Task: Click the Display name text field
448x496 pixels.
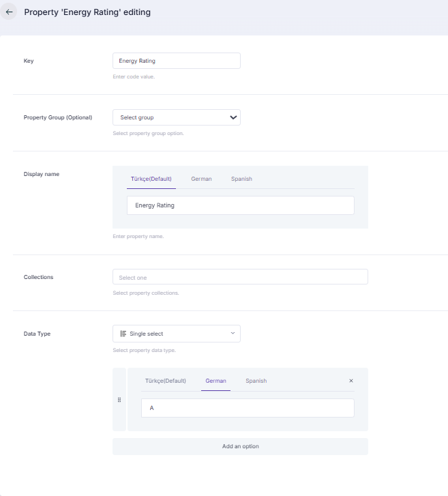Action: coord(240,205)
